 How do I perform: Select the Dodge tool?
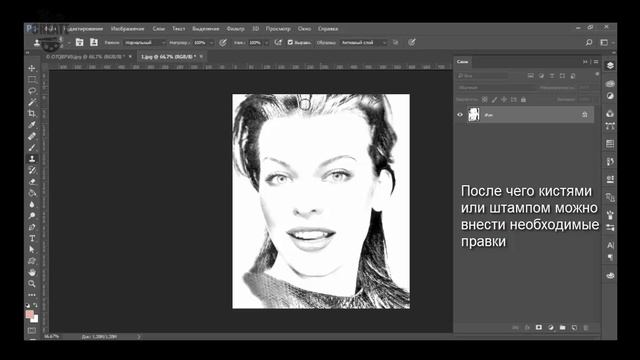pos(32,216)
